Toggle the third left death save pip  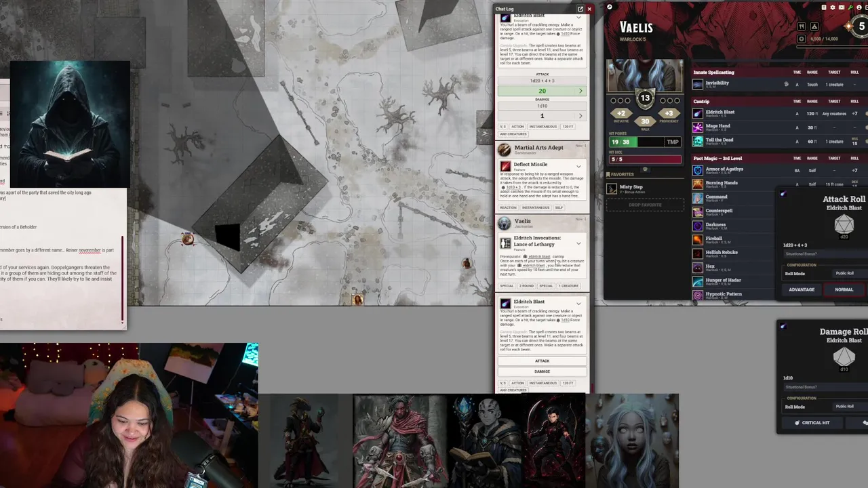click(x=629, y=101)
